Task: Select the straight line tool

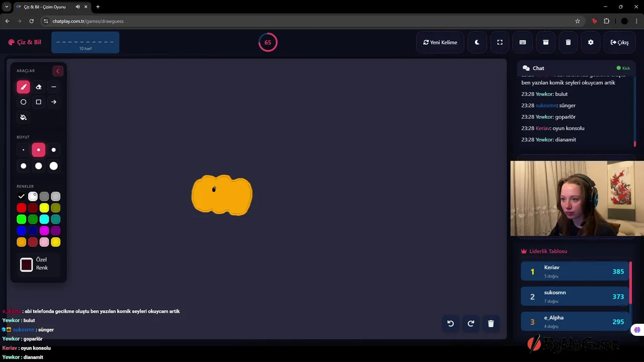Action: click(54, 87)
